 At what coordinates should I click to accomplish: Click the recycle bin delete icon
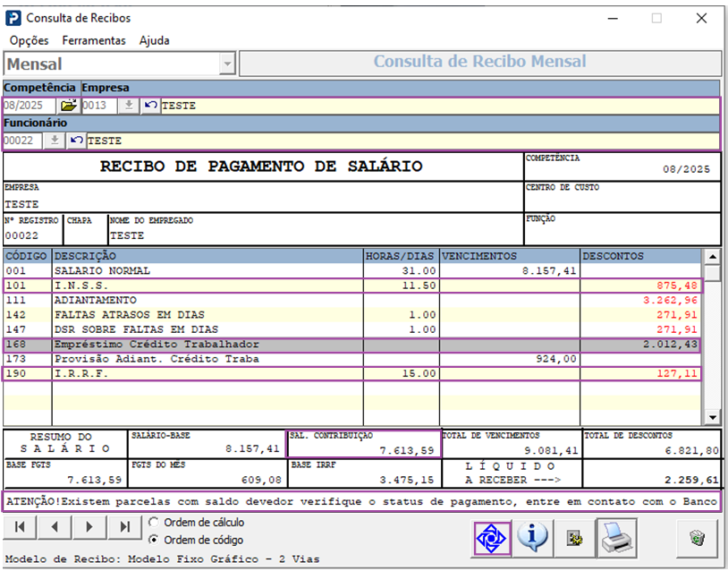[x=697, y=538]
